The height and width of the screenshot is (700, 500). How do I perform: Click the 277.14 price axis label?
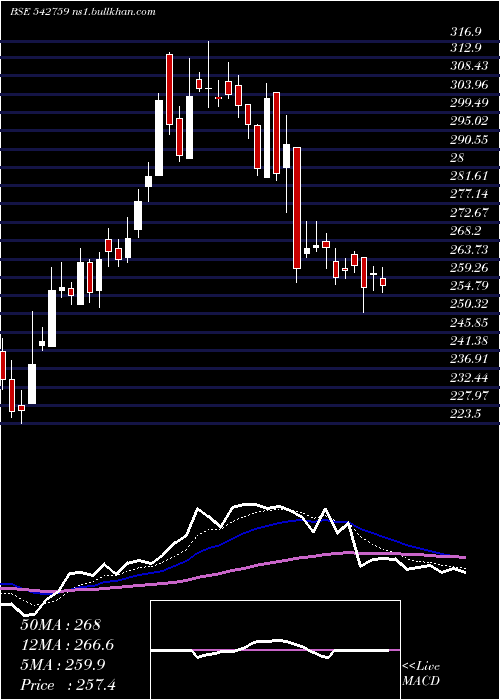(x=469, y=194)
